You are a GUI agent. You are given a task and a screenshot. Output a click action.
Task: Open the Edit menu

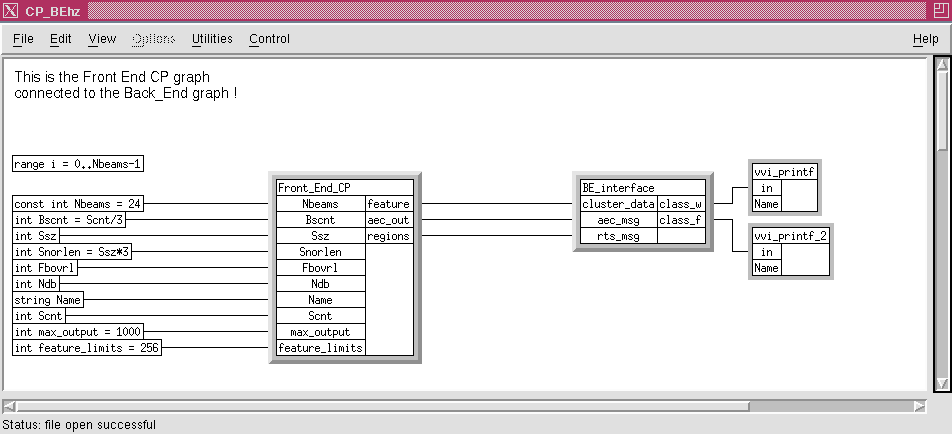click(x=61, y=39)
